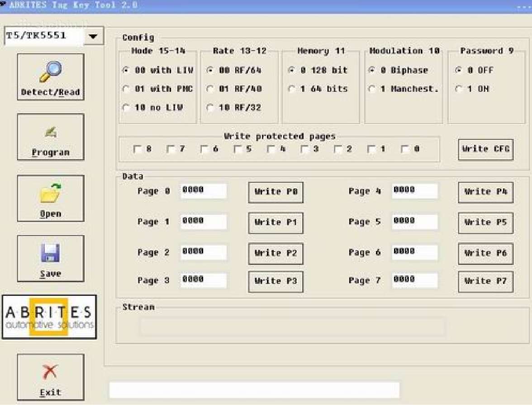532x407 pixels.
Task: Check write protected page 8
Action: pyautogui.click(x=138, y=149)
